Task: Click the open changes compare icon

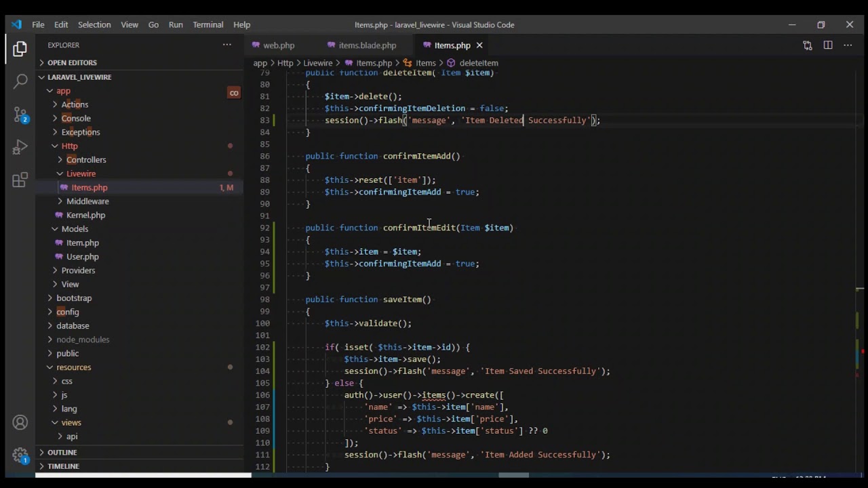Action: 807,45
